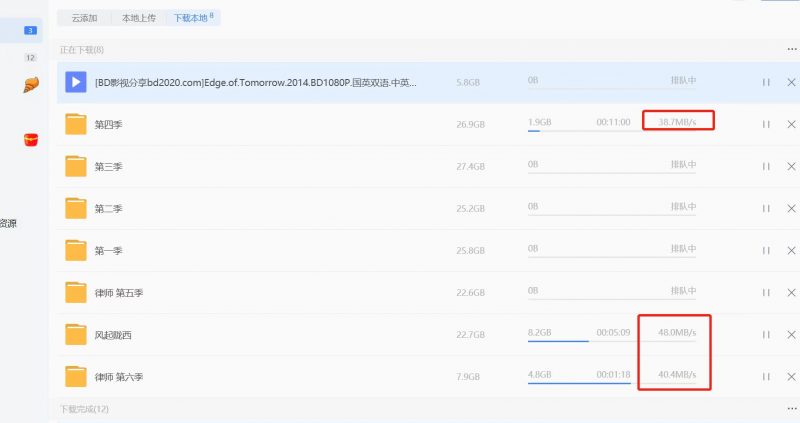Click the 第二季 folder icon
Viewport: 800px width, 423px height.
(76, 208)
